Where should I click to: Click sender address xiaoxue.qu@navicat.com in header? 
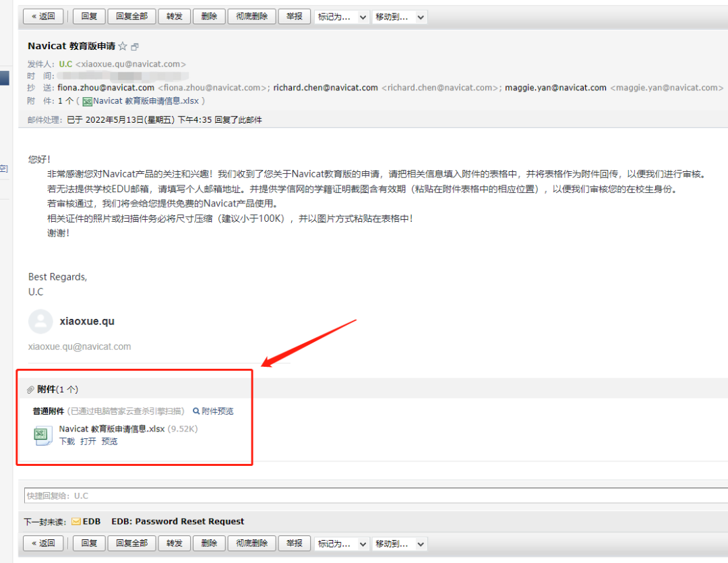point(131,64)
